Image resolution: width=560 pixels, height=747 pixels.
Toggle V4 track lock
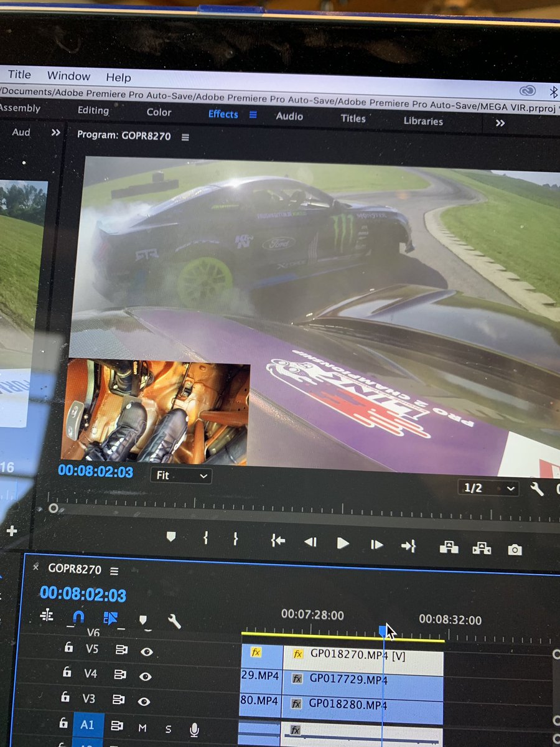pos(68,672)
